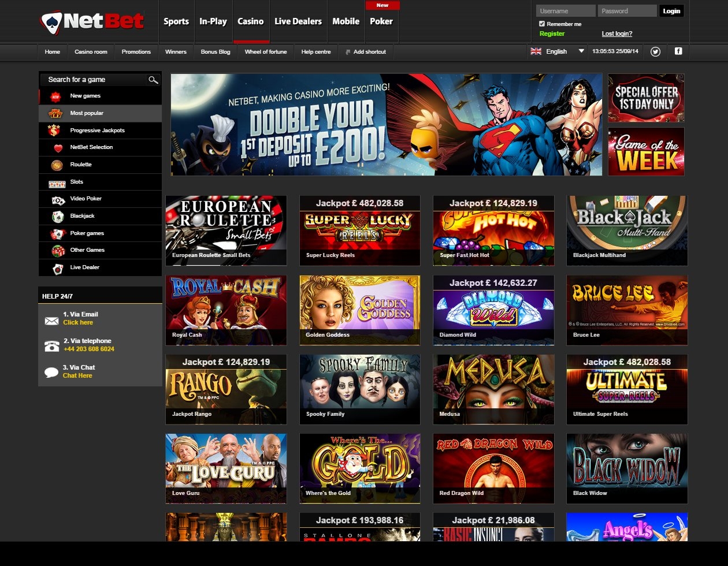
Task: Click the Live Dealer icon
Action: tap(57, 268)
